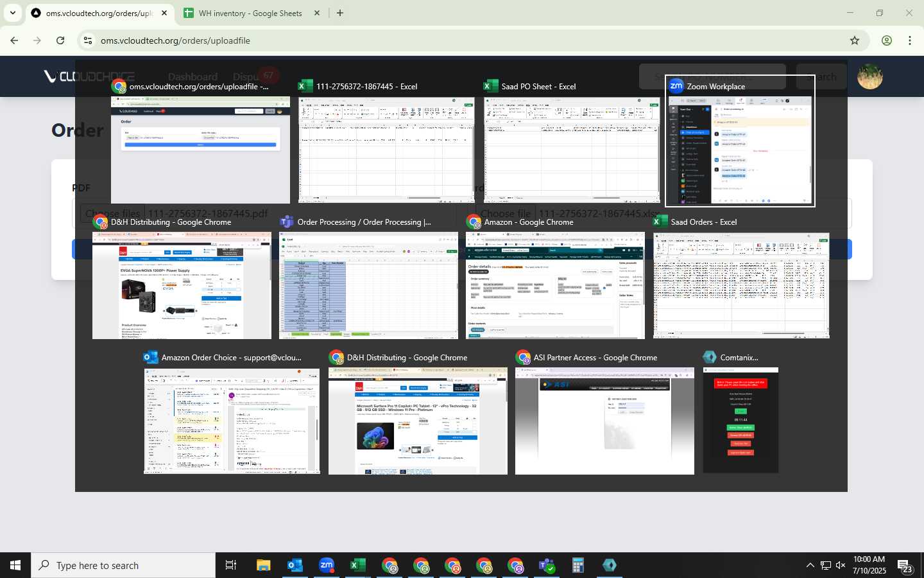Switch to oms.vcloudtech.org/orders/uploadfile Chrome window thumbnail
Viewport: 924px width, 578px height.
pos(200,150)
